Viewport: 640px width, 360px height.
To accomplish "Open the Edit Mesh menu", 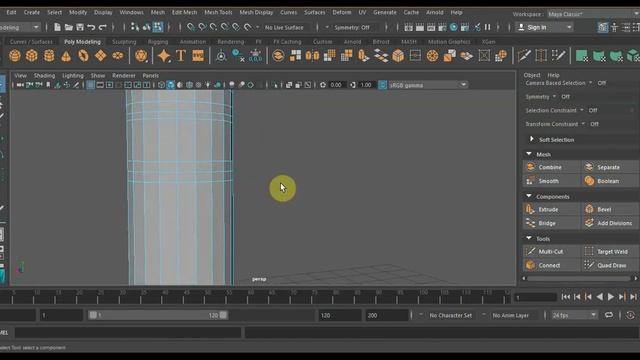I will (x=184, y=12).
